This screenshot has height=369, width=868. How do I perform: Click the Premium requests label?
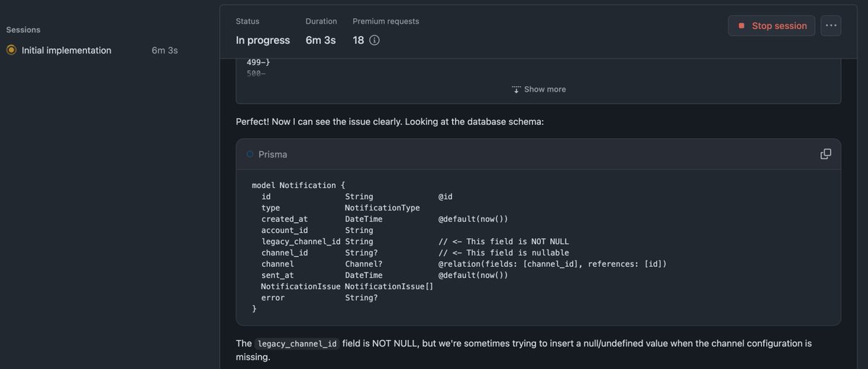(x=386, y=21)
